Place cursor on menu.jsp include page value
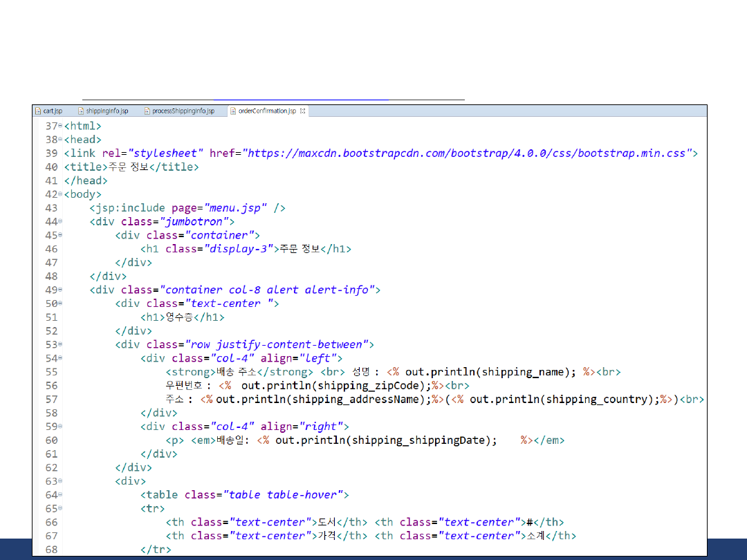Screen dimensions: 747x560 [x=234, y=208]
